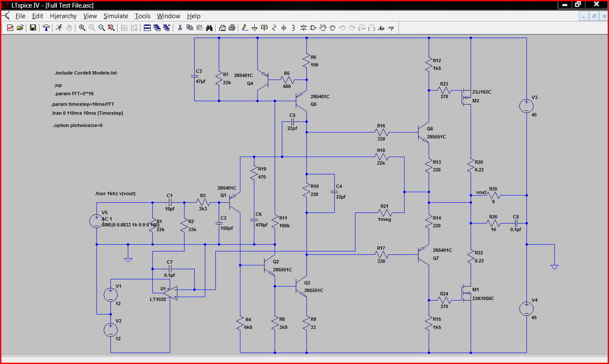Add SPICE directive with .op icon

tap(391, 28)
